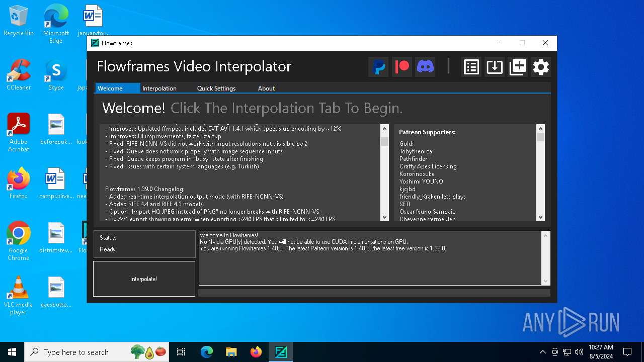Image resolution: width=644 pixels, height=362 pixels.
Task: Switch to the Quick Settings tab
Action: tap(216, 88)
